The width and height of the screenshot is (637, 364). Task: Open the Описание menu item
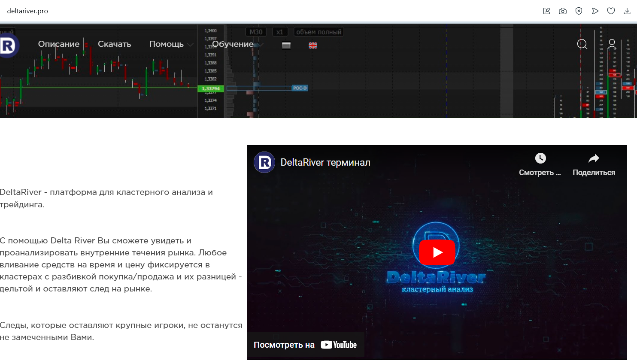[x=59, y=44]
